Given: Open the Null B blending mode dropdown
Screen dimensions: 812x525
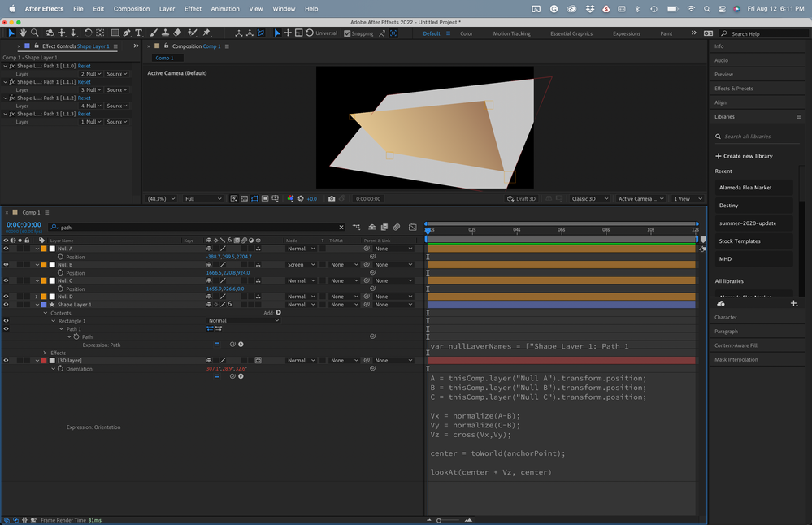Looking at the screenshot, I should coord(300,265).
